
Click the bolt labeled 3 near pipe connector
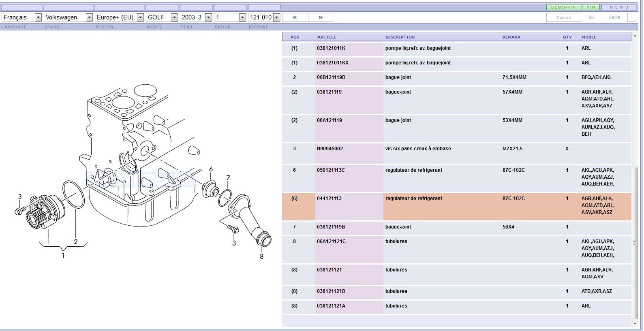coord(233,229)
